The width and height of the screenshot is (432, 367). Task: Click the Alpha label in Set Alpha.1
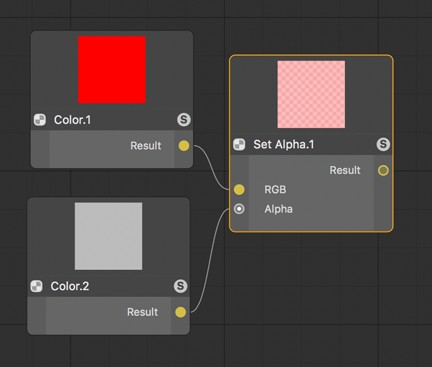[x=278, y=209]
